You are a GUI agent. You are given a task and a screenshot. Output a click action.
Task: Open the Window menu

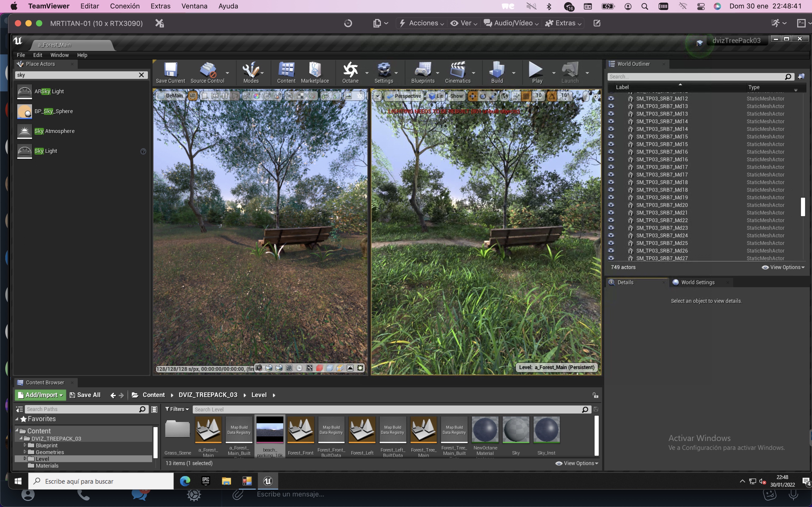59,55
